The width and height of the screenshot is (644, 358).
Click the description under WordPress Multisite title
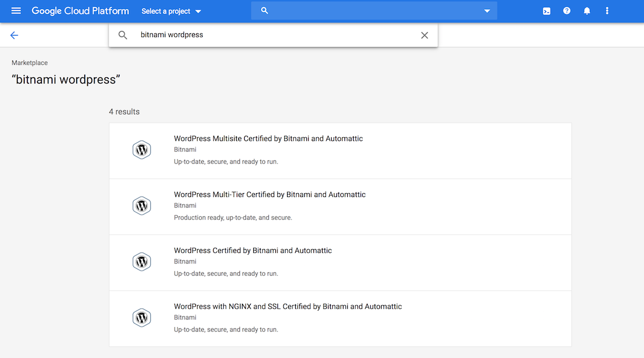click(226, 162)
